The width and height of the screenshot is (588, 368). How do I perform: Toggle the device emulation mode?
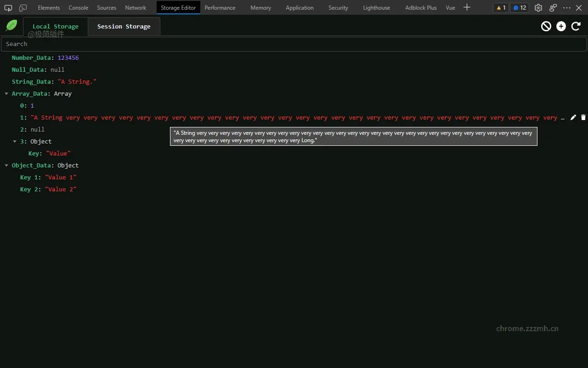tap(23, 8)
